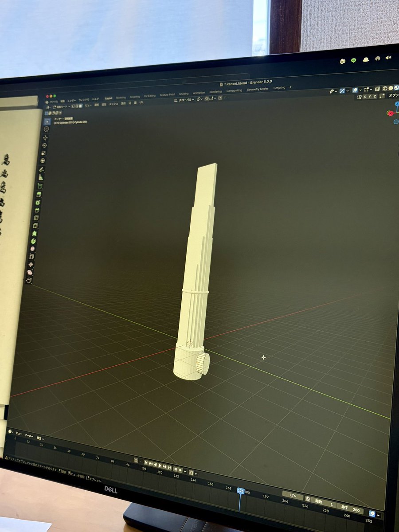Open the 再生 dropdown in timeline
The width and height of the screenshot is (399, 532).
coord(40,438)
